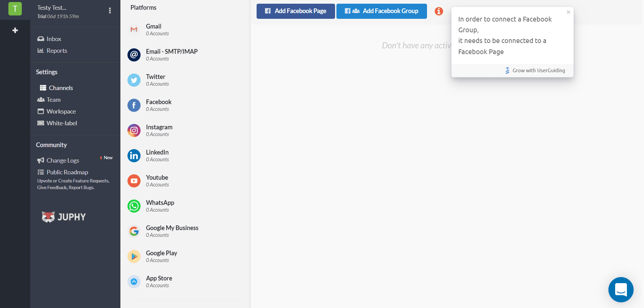Click 0 Accounts under Youtube
The width and height of the screenshot is (644, 308).
click(157, 185)
